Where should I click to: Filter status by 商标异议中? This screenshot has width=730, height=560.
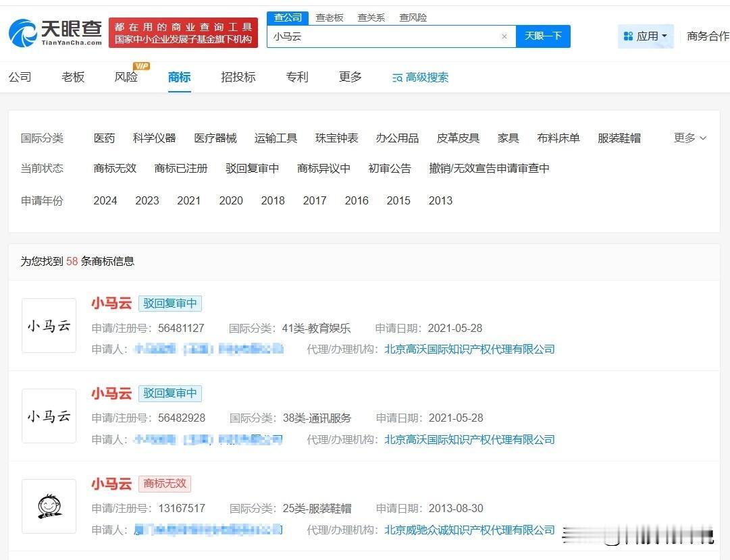pos(323,169)
